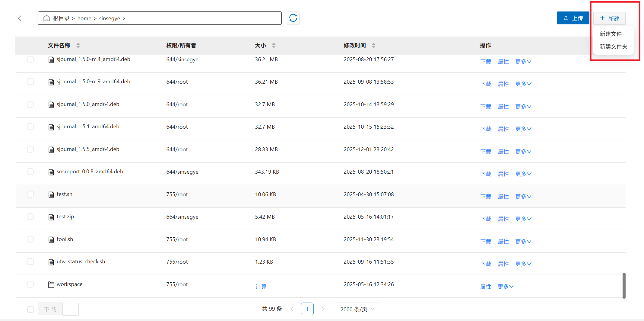Viewport: 644px width, 321px height.
Task: Click the workspace folder icon
Action: (51, 284)
